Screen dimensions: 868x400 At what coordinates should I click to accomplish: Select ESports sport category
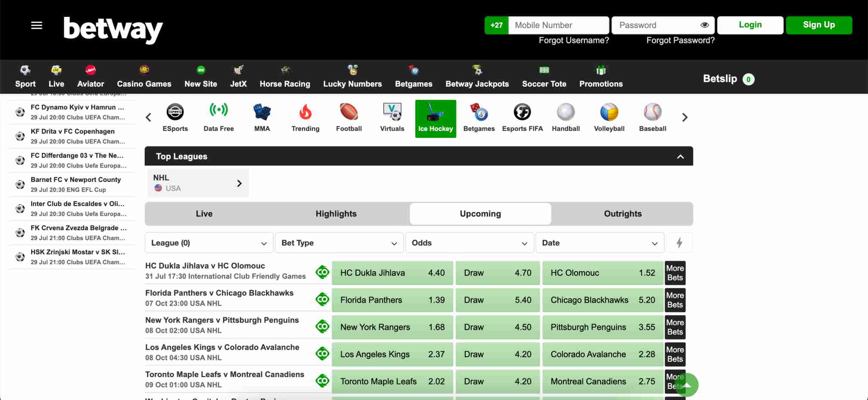coord(175,119)
